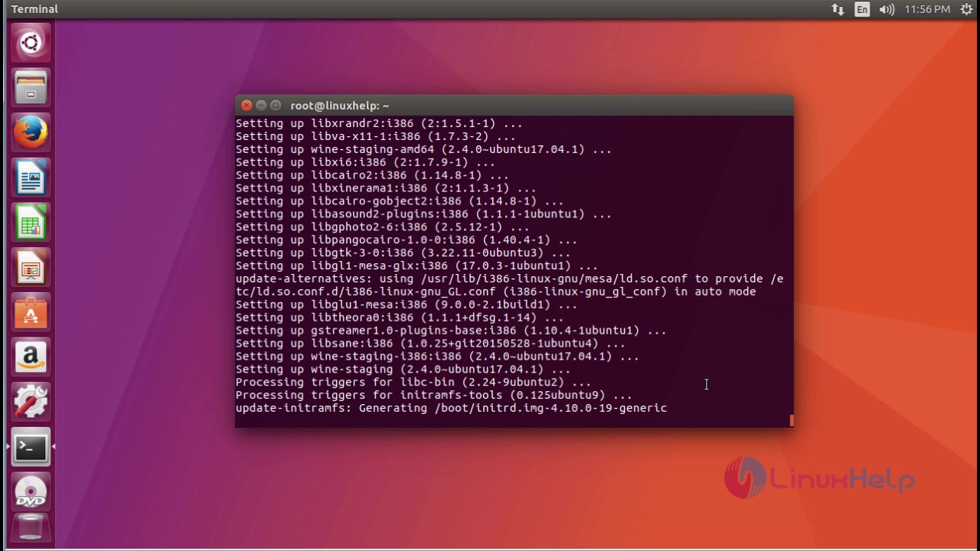The image size is (980, 551).
Task: Open the session power gear menu
Action: (x=966, y=9)
